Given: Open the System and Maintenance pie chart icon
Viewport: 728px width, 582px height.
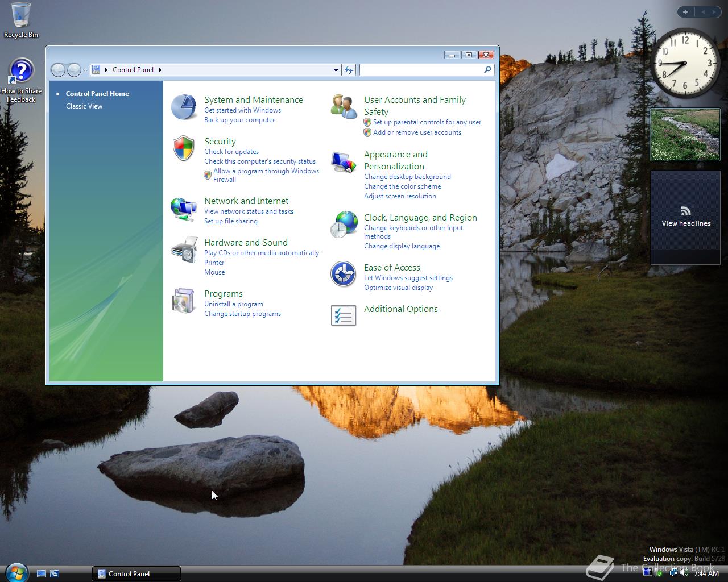Looking at the screenshot, I should coord(184,107).
